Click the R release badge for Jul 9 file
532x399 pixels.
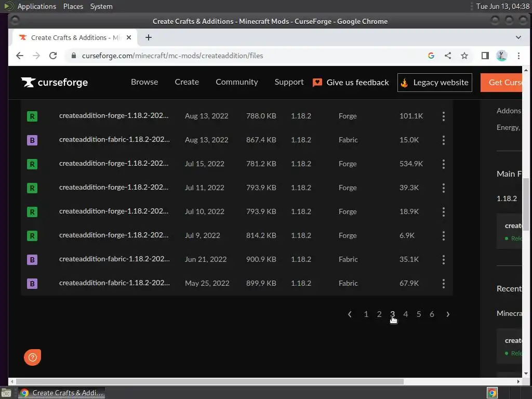pyautogui.click(x=32, y=236)
